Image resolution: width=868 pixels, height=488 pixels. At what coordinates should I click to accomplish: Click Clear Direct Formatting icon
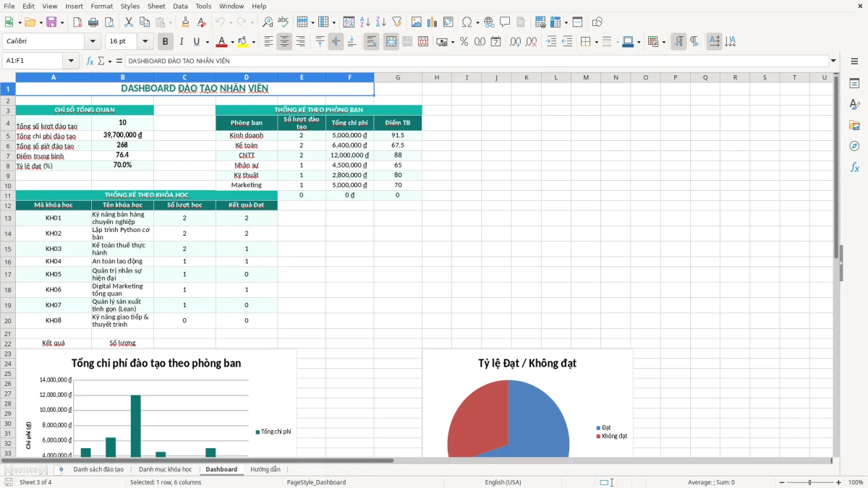coord(202,22)
